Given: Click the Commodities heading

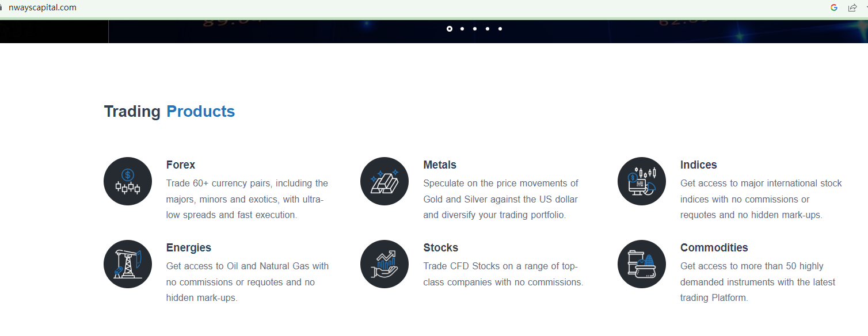Looking at the screenshot, I should (x=714, y=248).
